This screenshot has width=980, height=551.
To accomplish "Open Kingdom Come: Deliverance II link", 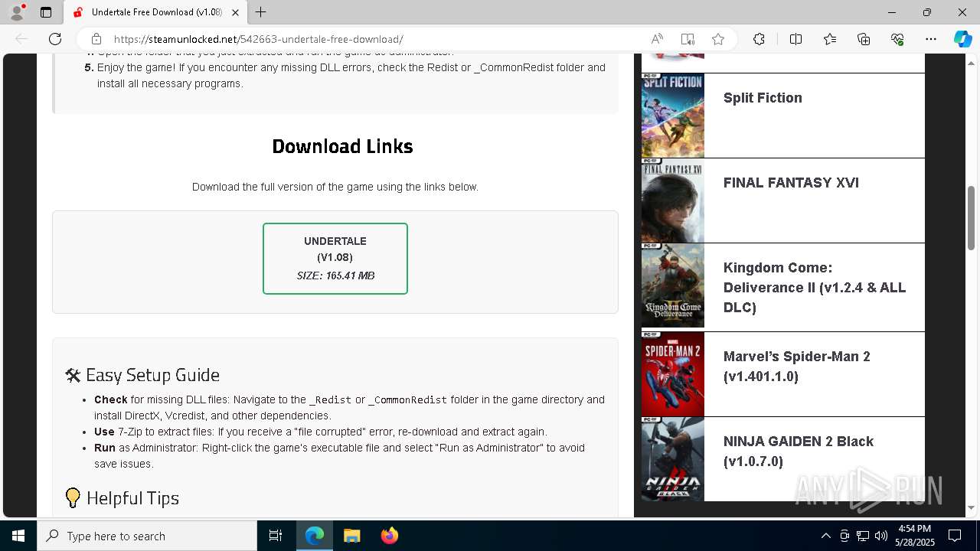I will point(815,288).
